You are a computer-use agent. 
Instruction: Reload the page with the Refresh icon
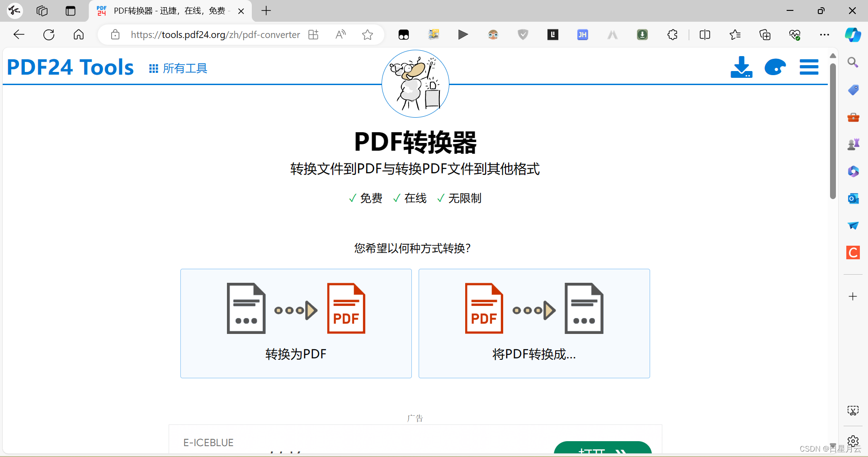(49, 35)
